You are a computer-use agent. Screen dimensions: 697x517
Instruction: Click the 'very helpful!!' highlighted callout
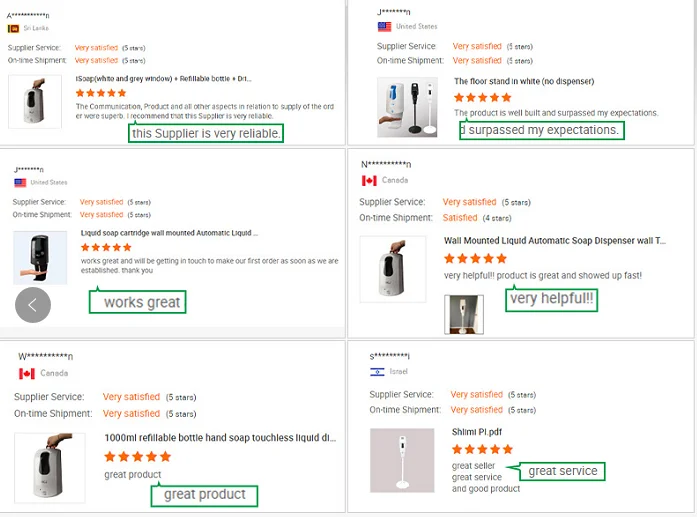click(x=551, y=298)
